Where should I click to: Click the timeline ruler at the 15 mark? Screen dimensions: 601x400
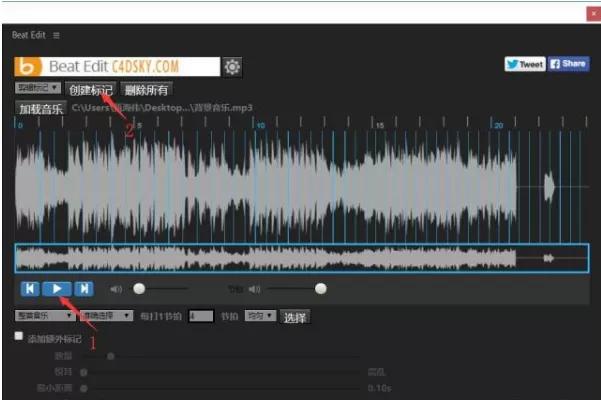tap(379, 125)
